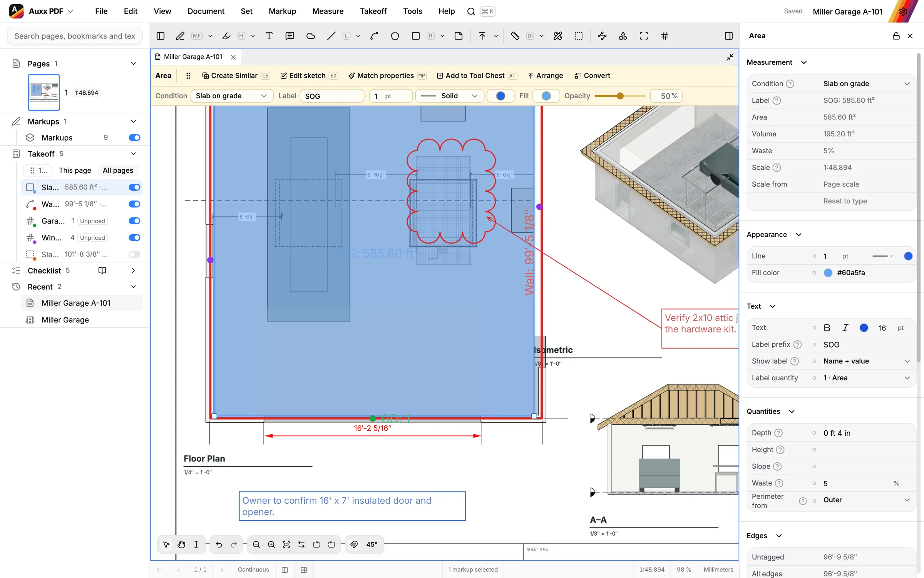Screen dimensions: 924x578
Task: Enable the Slab 101'-8 3/8" visibility switch
Action: [x=134, y=254]
